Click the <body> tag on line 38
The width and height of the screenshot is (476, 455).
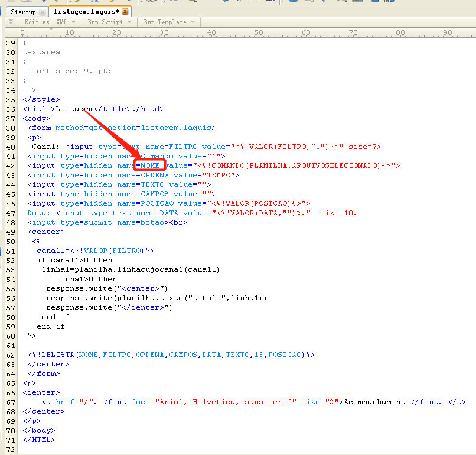click(37, 118)
